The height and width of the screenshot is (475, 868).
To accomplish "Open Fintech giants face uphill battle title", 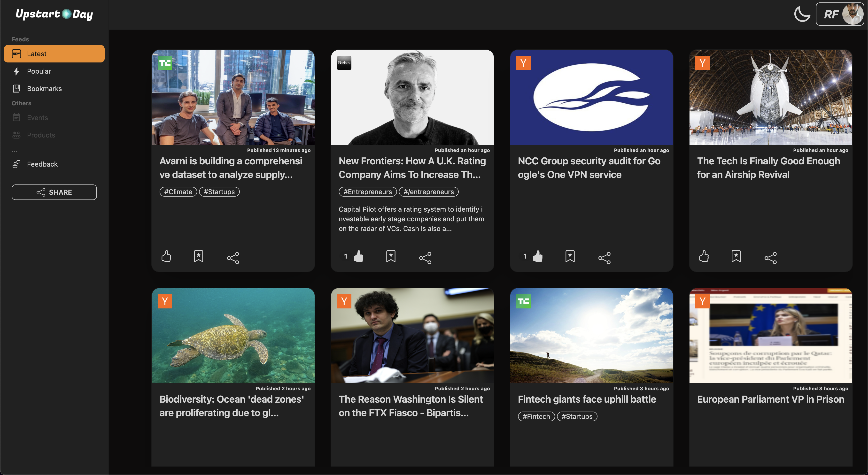I will pyautogui.click(x=587, y=399).
